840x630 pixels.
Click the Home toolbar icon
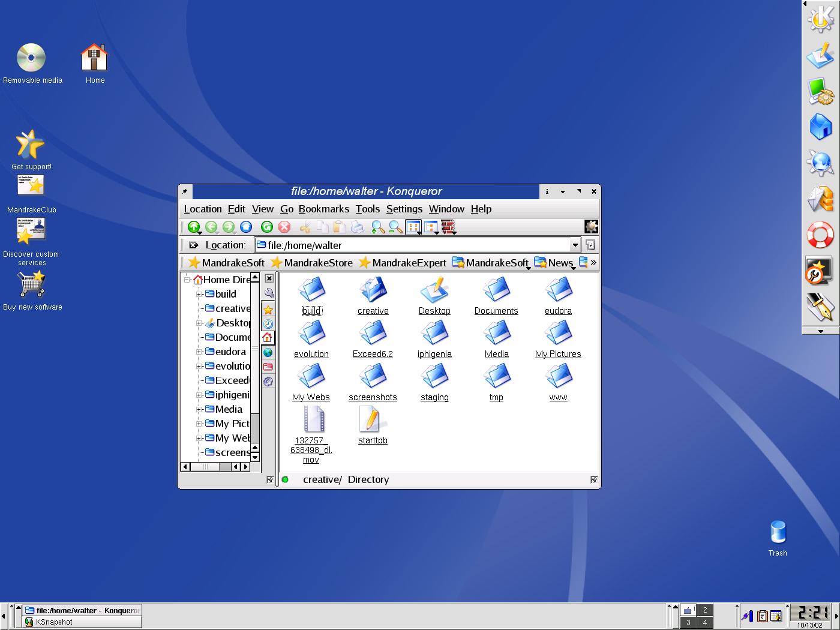click(246, 227)
